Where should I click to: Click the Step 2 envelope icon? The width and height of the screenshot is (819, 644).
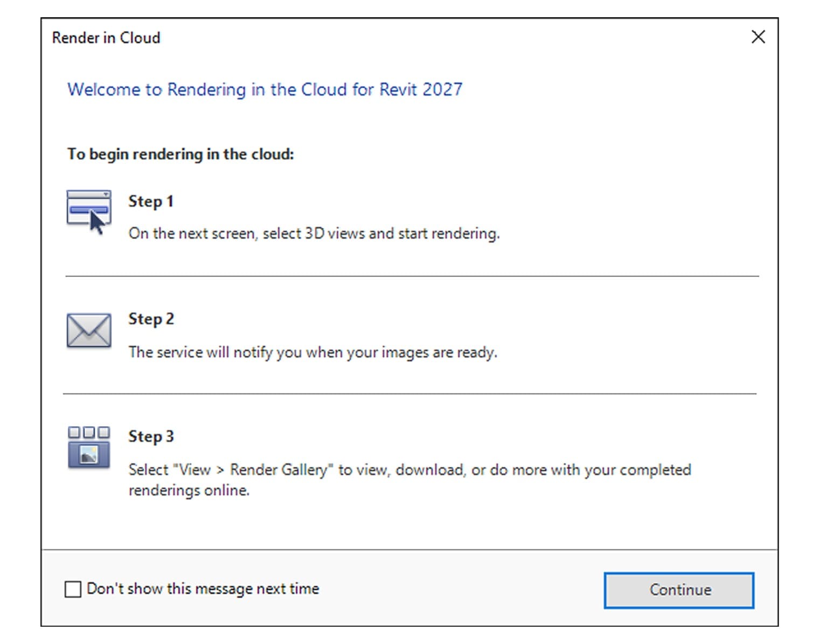(89, 330)
